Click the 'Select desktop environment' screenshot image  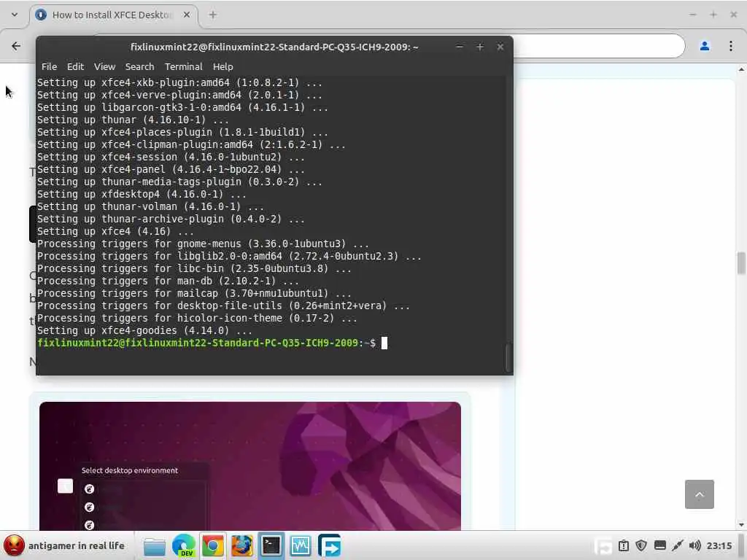tap(250, 466)
